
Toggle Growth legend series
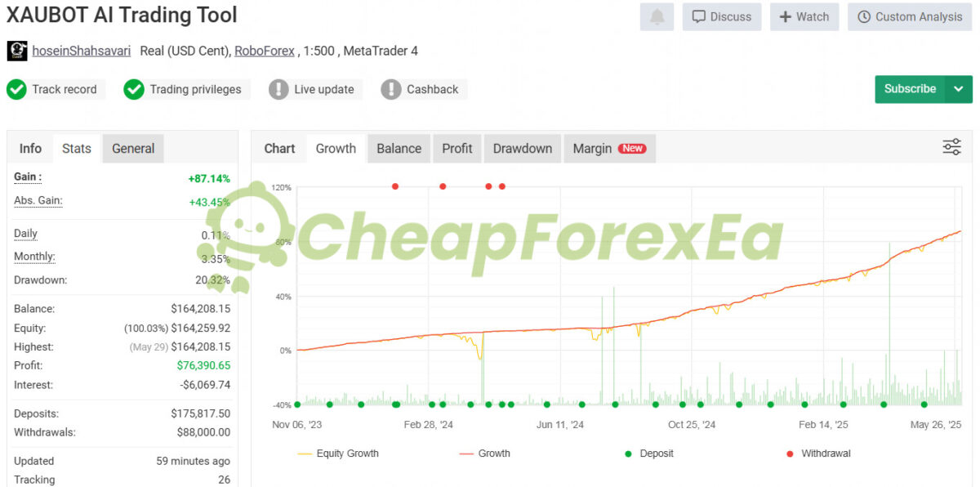click(485, 453)
